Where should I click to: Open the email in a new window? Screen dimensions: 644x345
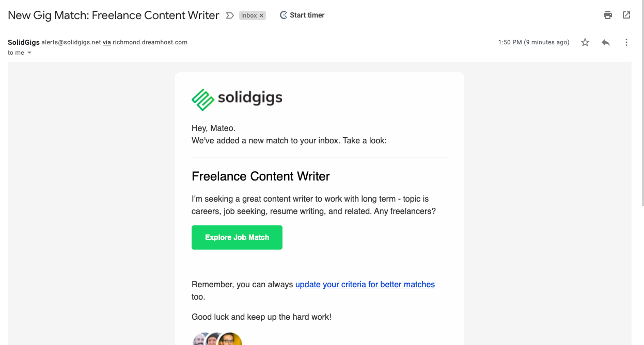point(626,15)
